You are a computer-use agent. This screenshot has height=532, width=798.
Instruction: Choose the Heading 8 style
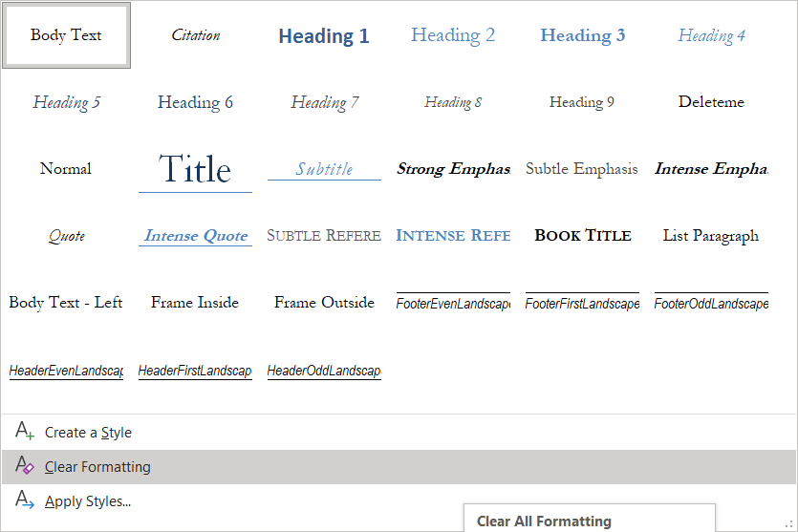coord(453,102)
